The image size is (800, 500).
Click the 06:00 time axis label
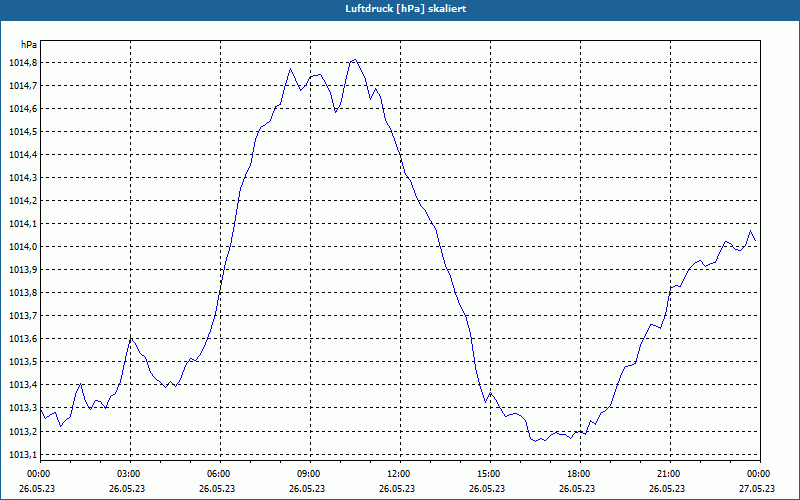point(220,474)
